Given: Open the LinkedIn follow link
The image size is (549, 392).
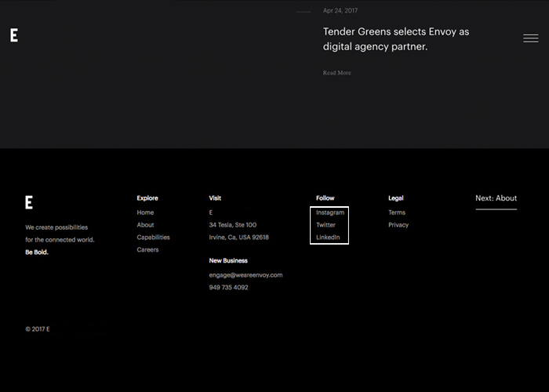Looking at the screenshot, I should 328,238.
